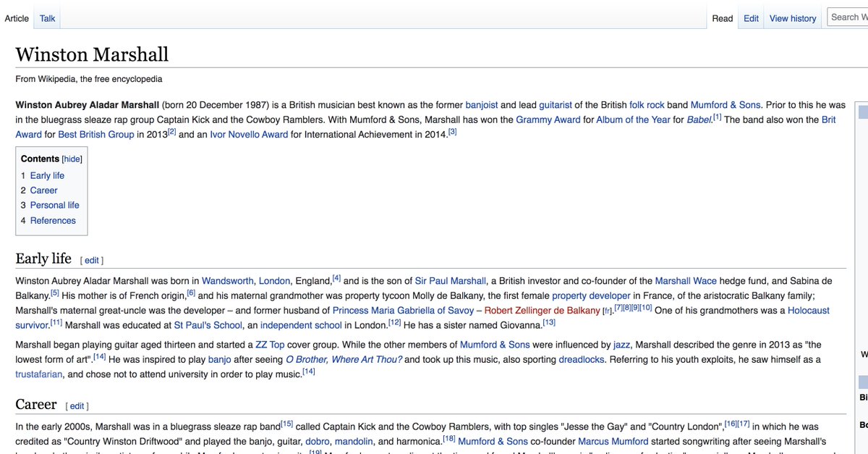Open the banjo link

click(220, 359)
